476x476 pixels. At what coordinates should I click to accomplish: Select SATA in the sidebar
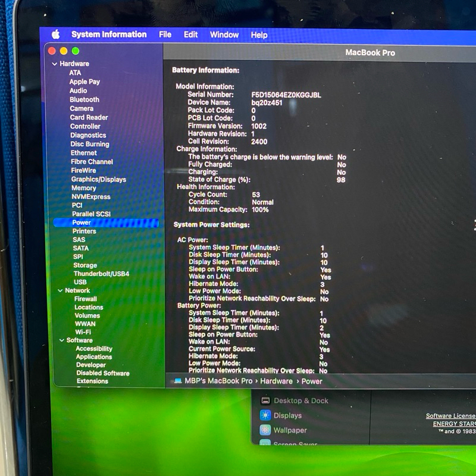[80, 248]
